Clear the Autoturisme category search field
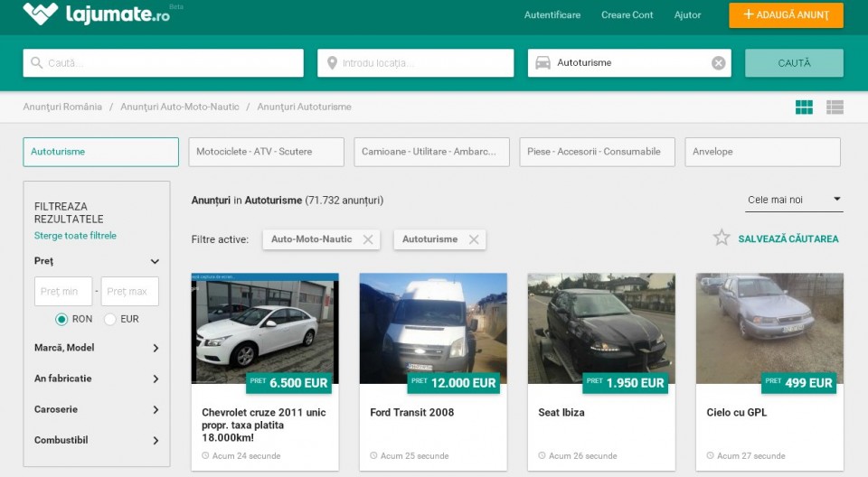The height and width of the screenshot is (477, 868). (x=718, y=63)
